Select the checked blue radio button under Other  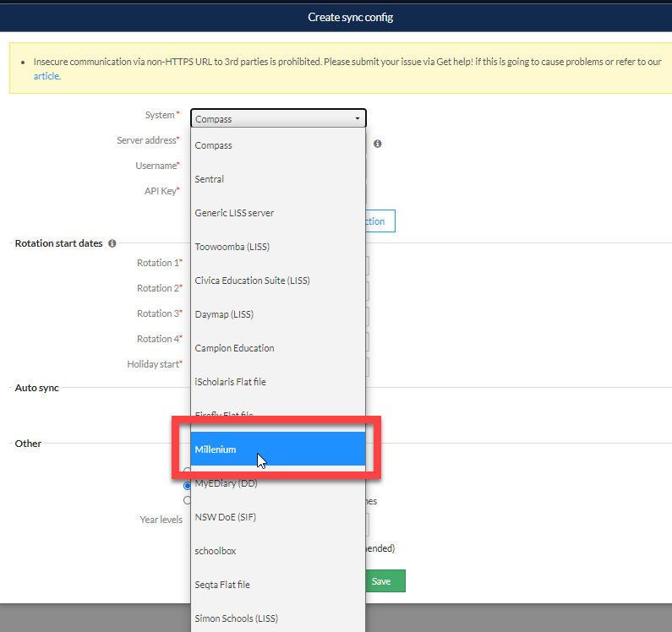coord(188,486)
